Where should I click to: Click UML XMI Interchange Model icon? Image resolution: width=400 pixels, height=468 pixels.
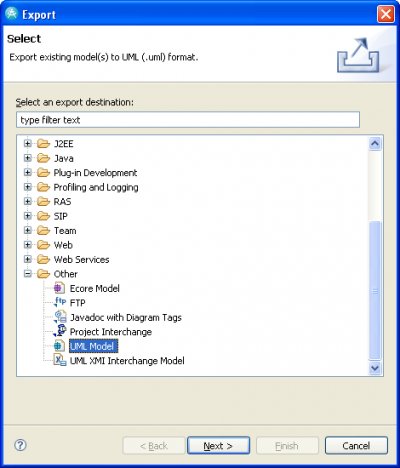tap(60, 360)
